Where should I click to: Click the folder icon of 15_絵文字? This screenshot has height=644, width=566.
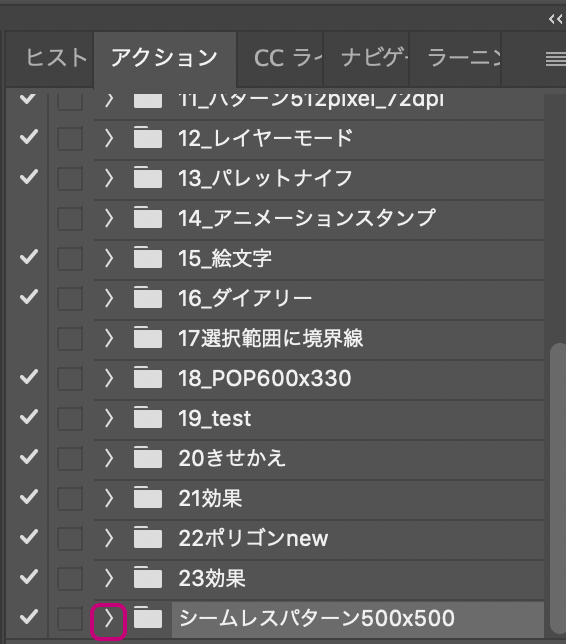point(148,257)
